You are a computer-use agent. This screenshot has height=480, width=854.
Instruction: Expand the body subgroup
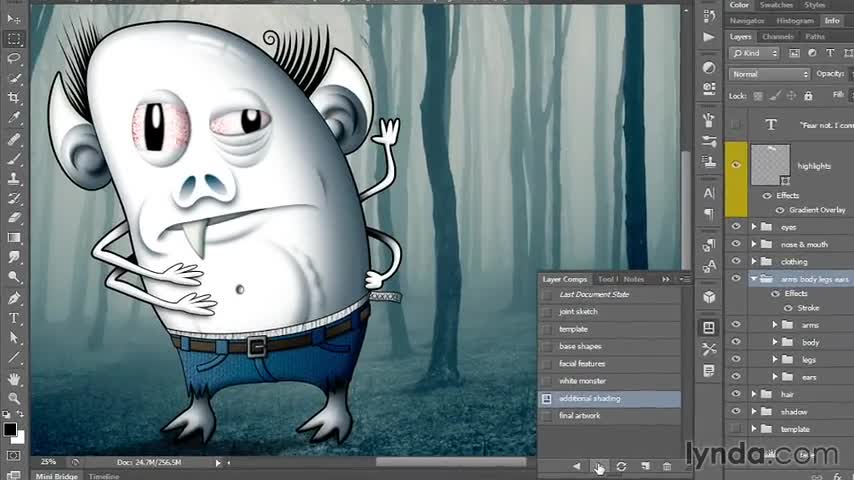774,342
